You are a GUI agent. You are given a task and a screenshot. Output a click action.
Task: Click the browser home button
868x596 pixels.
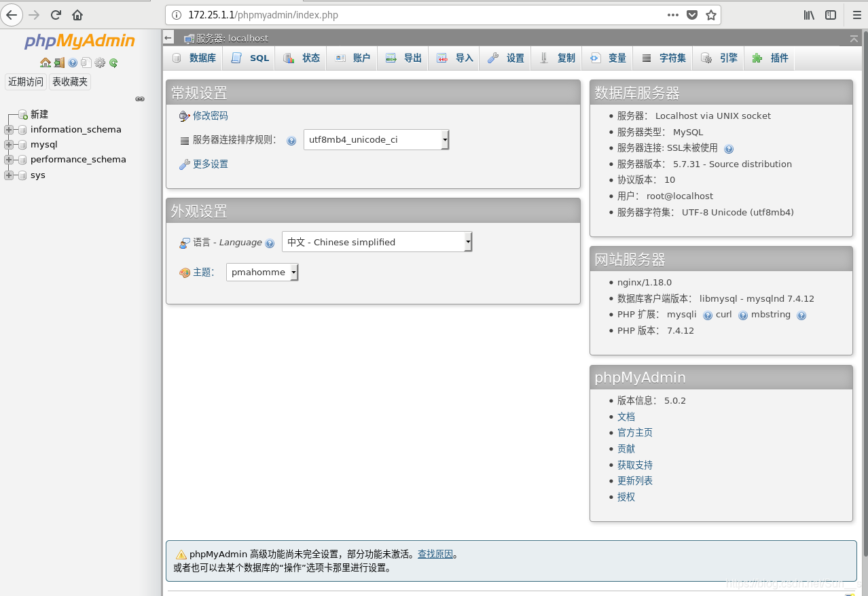[x=77, y=14]
